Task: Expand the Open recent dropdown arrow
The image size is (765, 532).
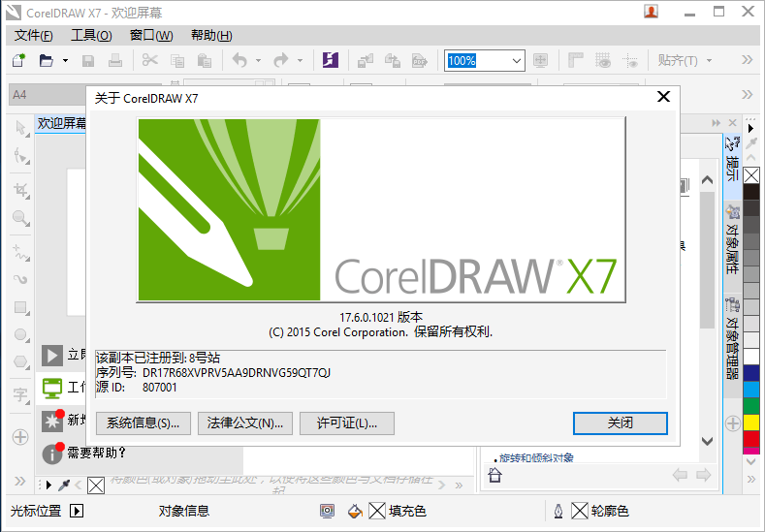Action: (65, 61)
